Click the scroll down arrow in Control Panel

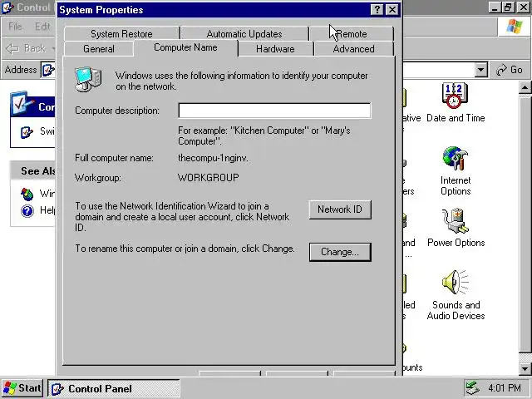525,368
